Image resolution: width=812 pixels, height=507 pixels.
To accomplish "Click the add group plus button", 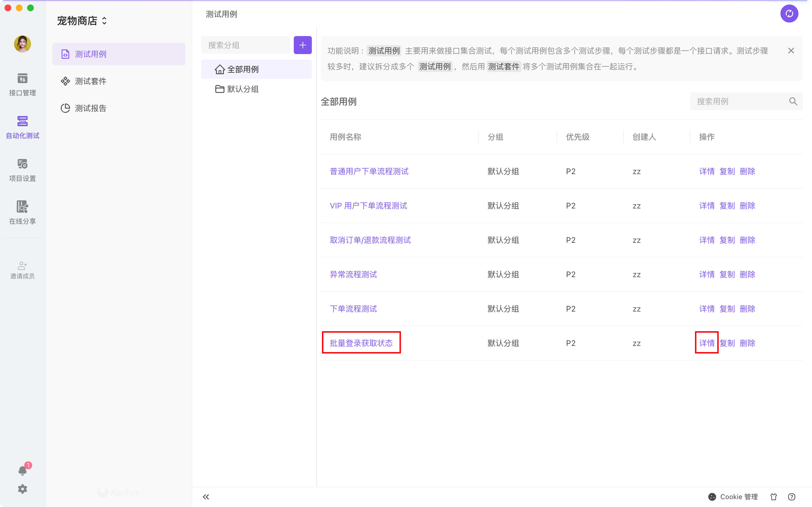I will [x=302, y=45].
